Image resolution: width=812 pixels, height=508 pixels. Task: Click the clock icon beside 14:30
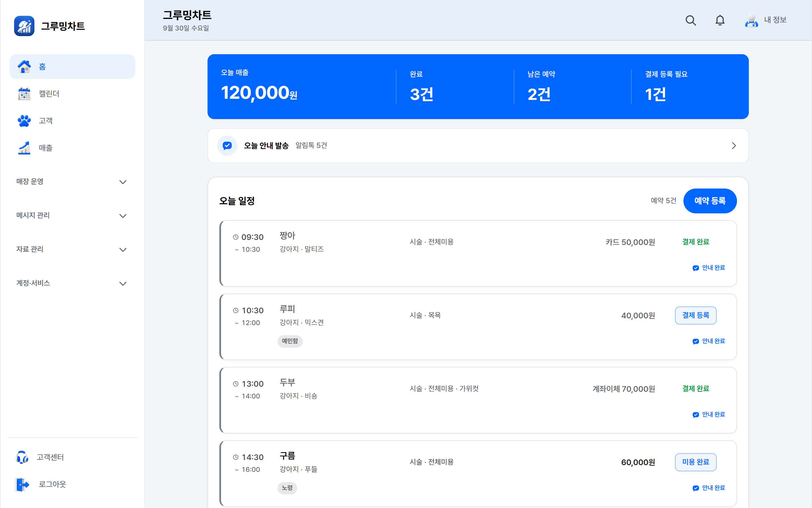point(235,457)
